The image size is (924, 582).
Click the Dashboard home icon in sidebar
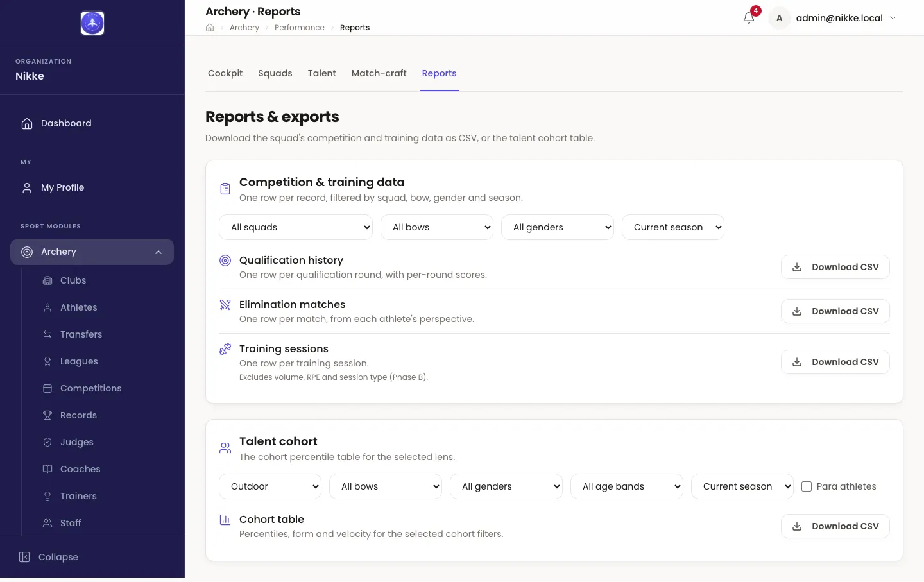pos(27,123)
